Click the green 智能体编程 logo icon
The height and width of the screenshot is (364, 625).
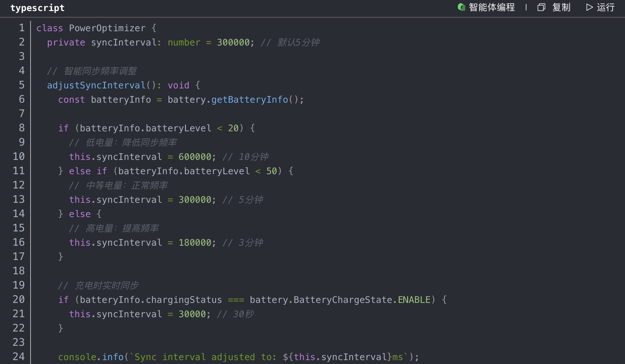click(461, 7)
